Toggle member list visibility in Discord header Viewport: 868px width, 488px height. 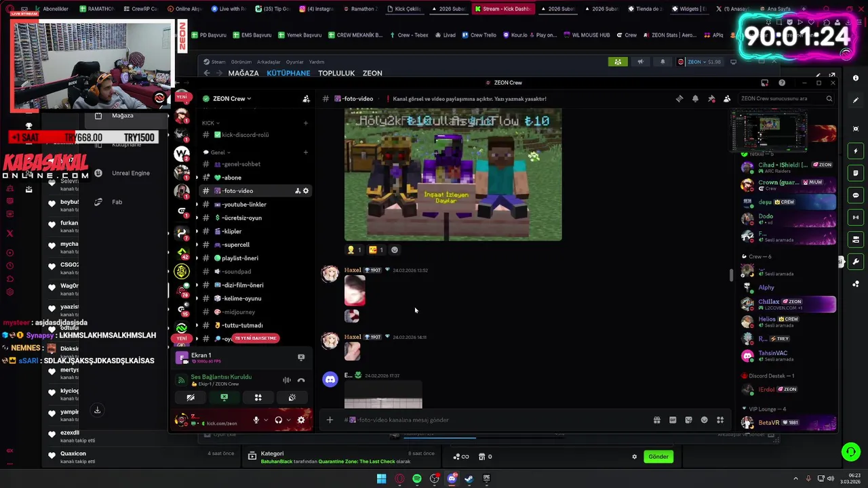(x=727, y=99)
